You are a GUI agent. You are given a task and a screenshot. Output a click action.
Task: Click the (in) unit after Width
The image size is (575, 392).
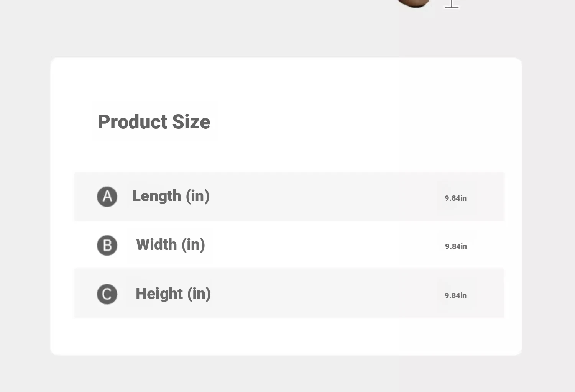pos(194,245)
